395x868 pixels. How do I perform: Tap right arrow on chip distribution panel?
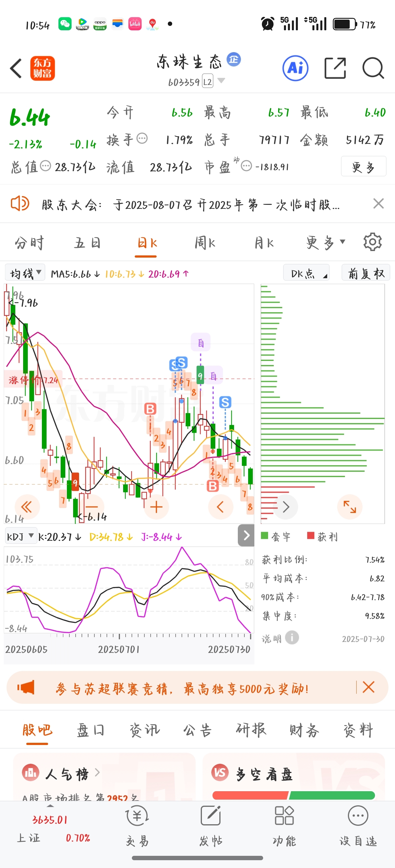285,506
